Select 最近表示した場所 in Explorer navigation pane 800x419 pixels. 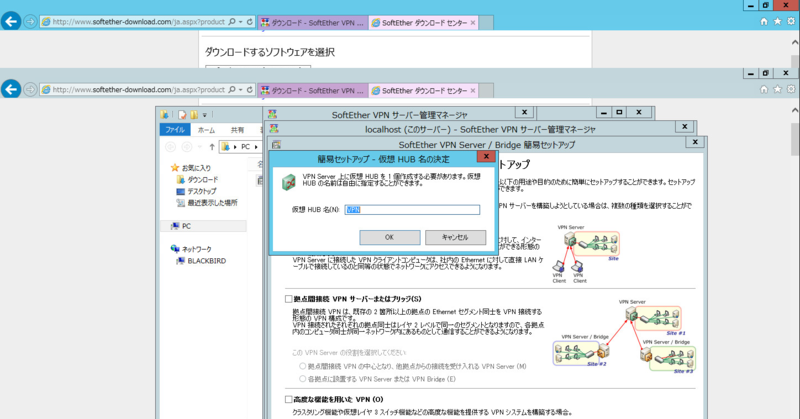pos(207,203)
